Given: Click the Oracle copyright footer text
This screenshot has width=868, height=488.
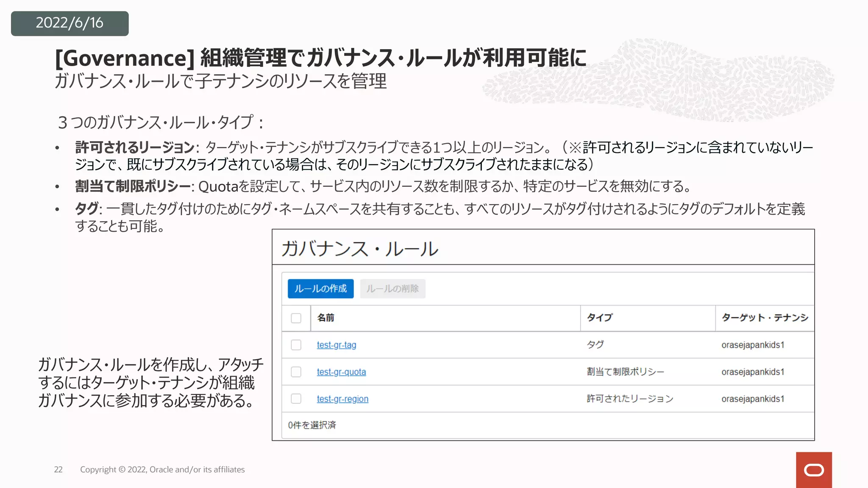Looking at the screenshot, I should click(162, 469).
